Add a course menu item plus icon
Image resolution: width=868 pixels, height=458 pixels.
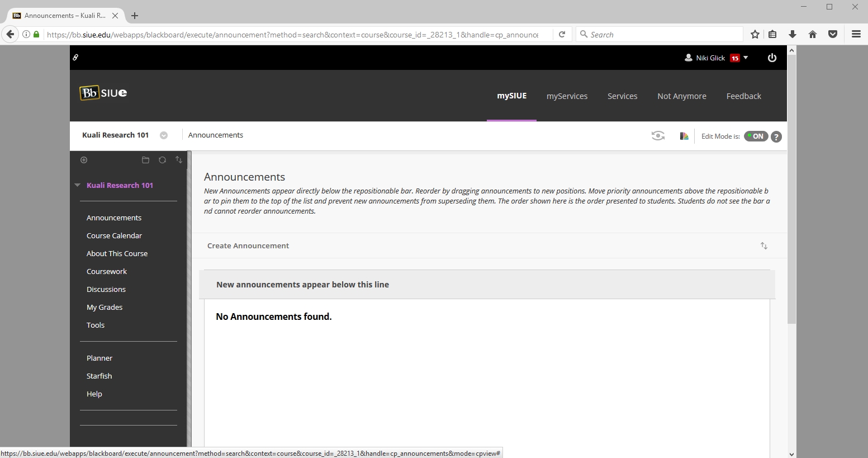(x=84, y=160)
